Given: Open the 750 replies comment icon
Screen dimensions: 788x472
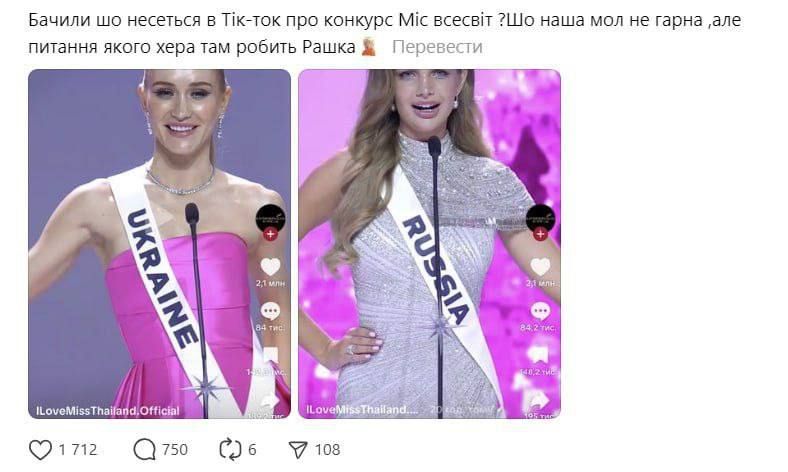Looking at the screenshot, I should [x=144, y=449].
